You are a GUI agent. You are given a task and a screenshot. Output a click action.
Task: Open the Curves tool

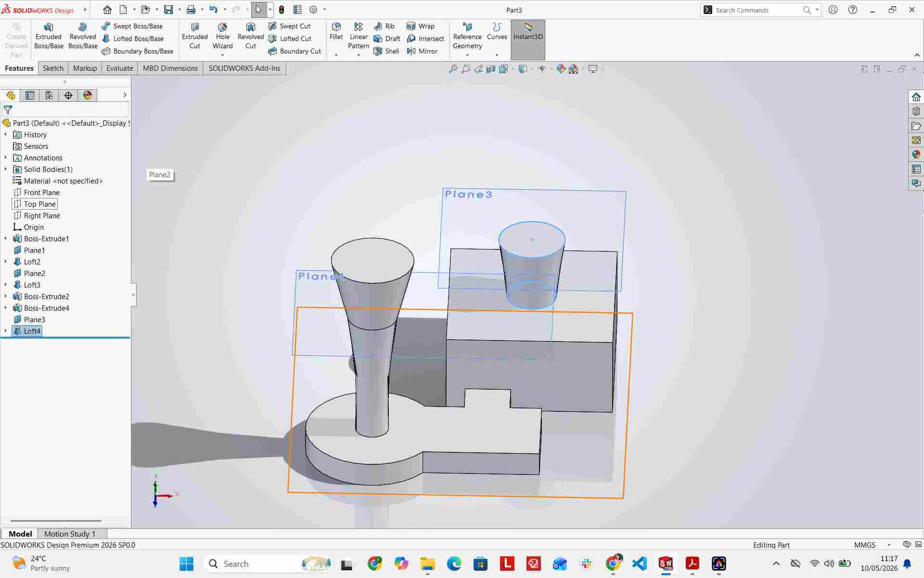[x=497, y=31]
